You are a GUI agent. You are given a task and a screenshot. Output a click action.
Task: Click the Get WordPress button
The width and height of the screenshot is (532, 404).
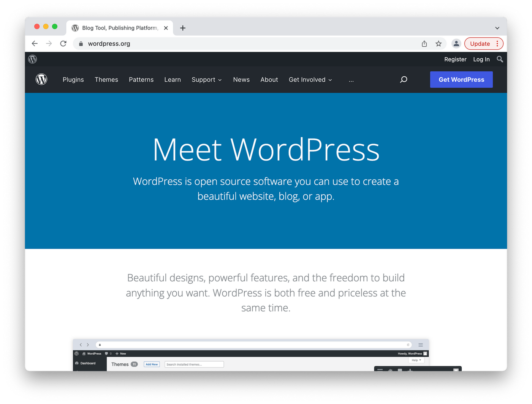(461, 79)
